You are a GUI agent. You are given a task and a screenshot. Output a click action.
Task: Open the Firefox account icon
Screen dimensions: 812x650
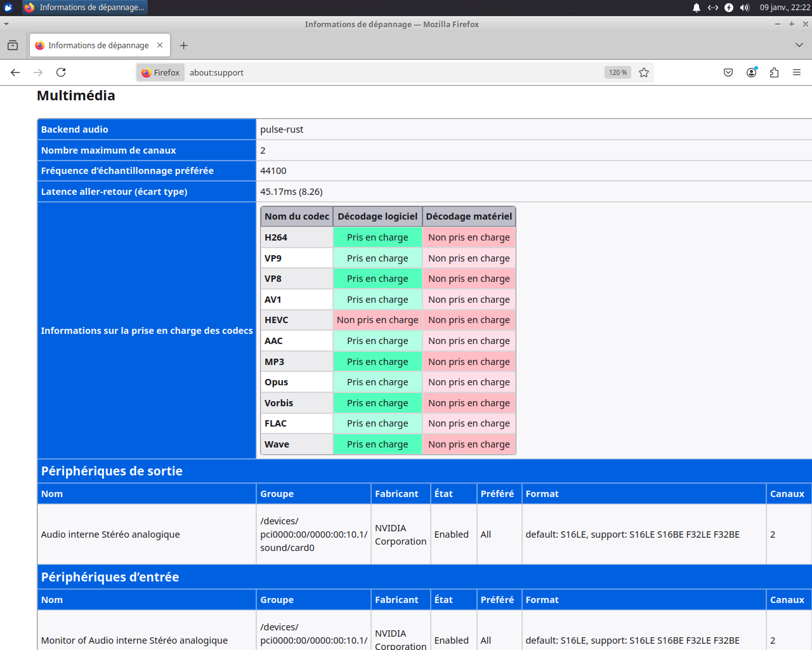tap(752, 72)
